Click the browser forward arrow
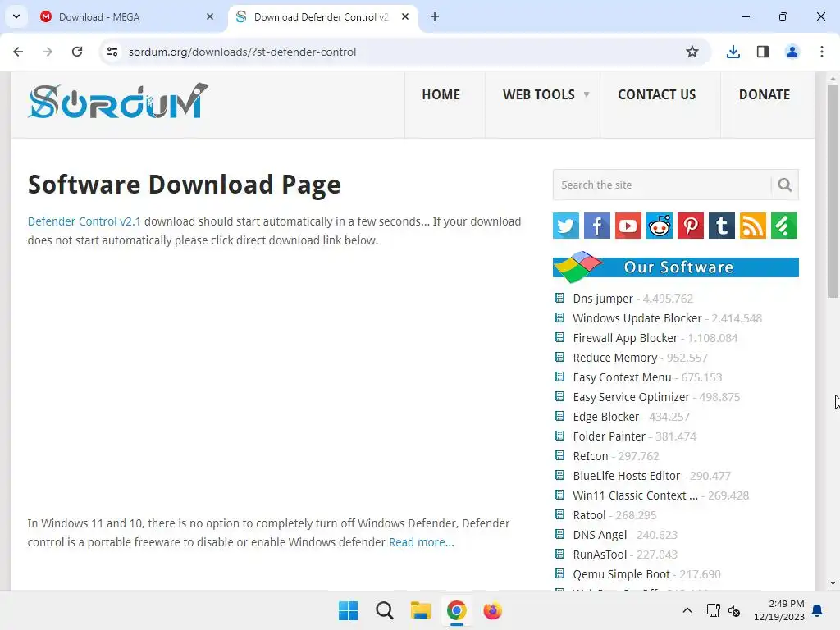 48,52
